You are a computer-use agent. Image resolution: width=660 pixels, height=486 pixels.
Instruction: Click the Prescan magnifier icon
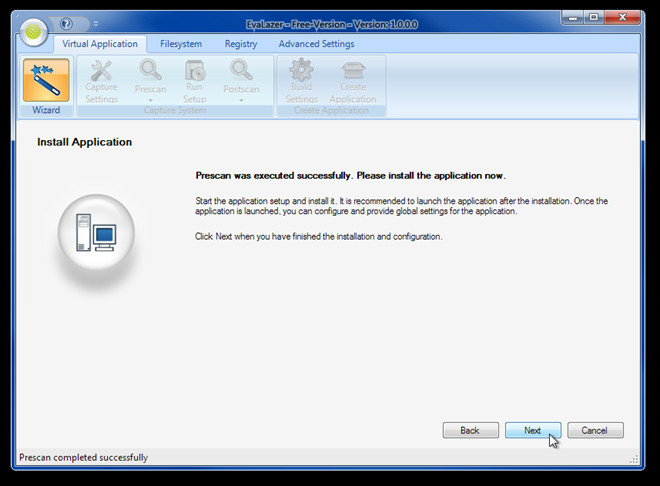pyautogui.click(x=150, y=70)
